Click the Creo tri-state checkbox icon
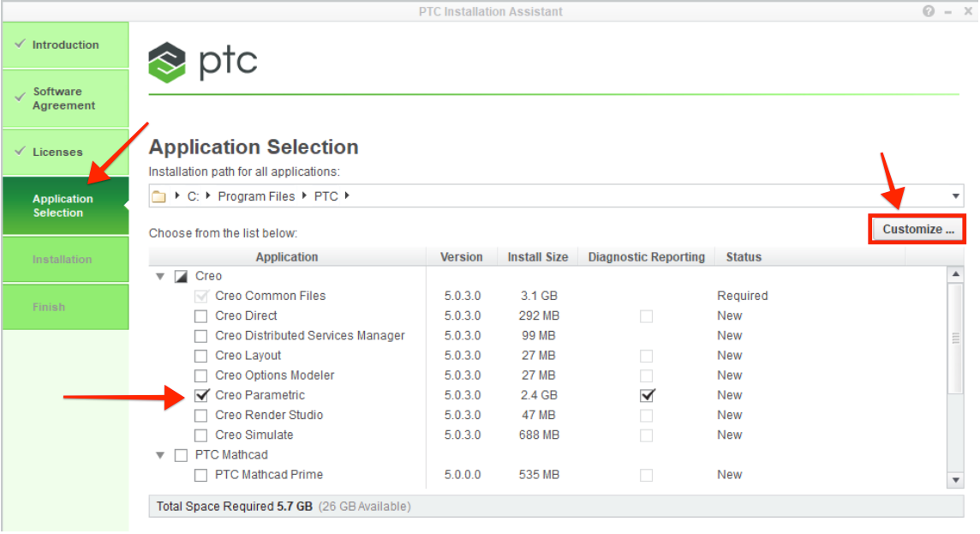 pos(181,276)
